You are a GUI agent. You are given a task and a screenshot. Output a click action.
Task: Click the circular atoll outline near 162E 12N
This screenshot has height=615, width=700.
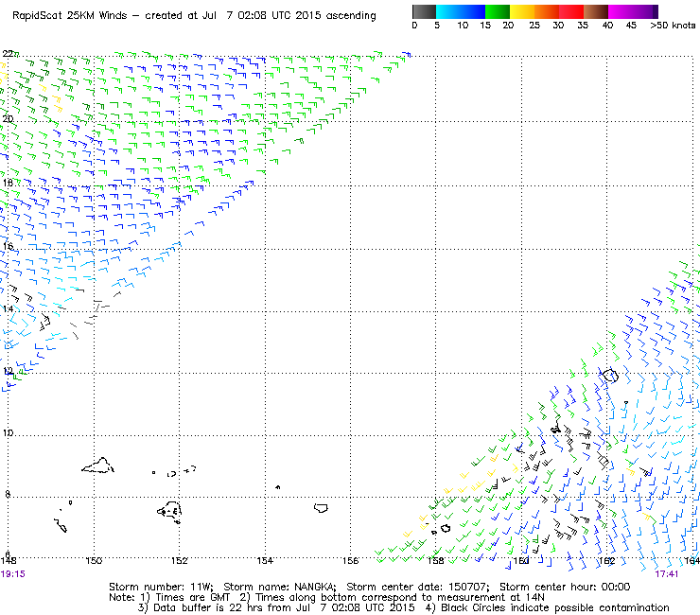tap(610, 376)
